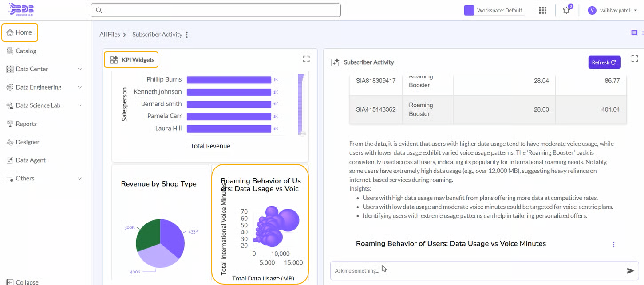Maximize the Subscriber Activity panel
644x285 pixels.
point(634,59)
